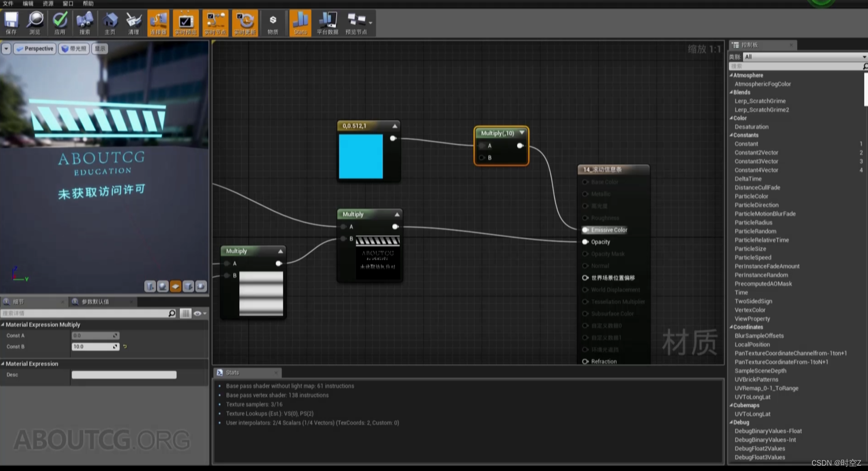Open the Perspective viewport dropdown

pos(35,49)
